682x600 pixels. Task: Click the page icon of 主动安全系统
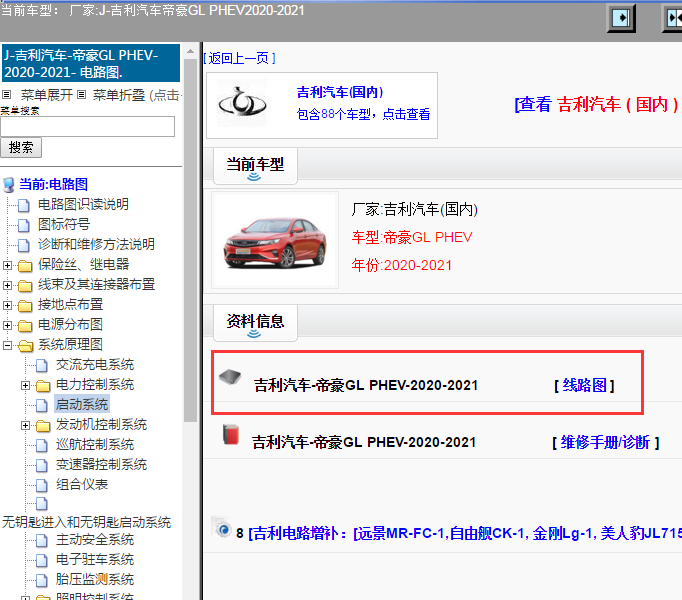point(42,540)
